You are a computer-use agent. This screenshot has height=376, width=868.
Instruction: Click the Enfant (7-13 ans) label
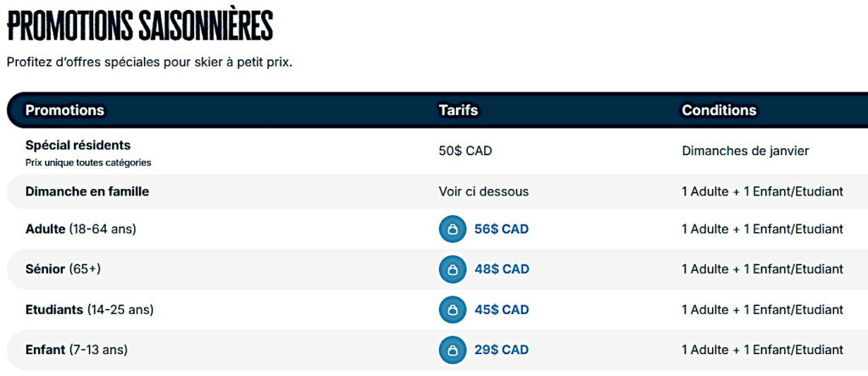click(x=76, y=350)
